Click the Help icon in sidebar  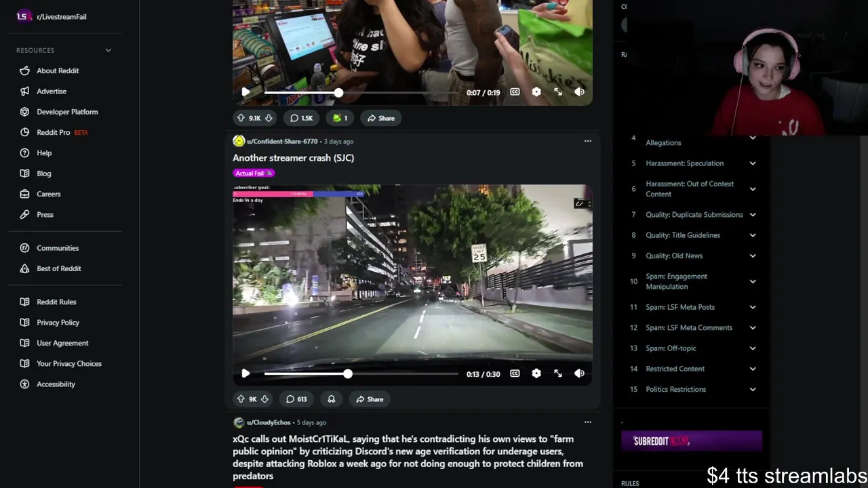point(25,152)
